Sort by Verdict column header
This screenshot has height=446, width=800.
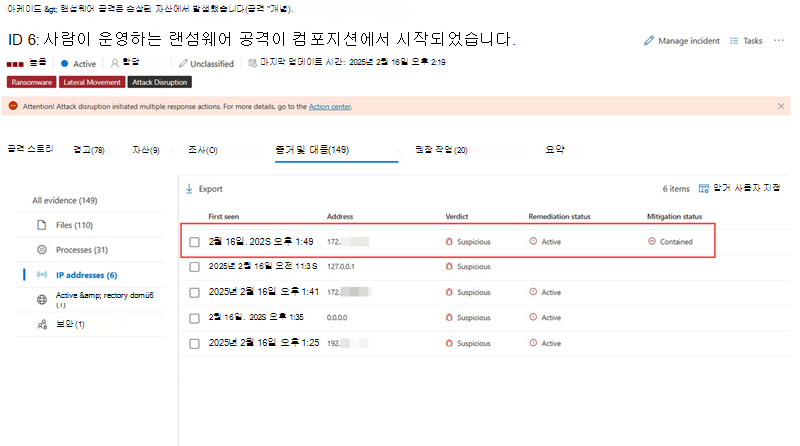[457, 216]
